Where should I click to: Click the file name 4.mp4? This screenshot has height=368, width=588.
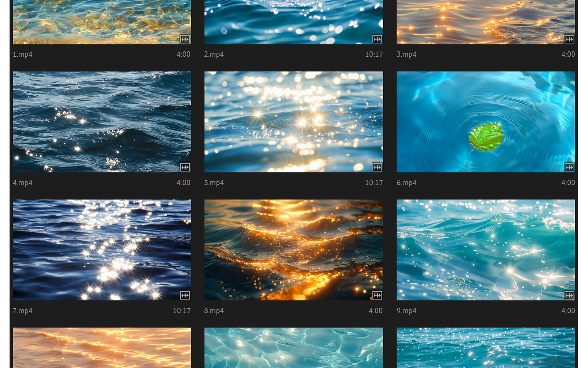coord(22,183)
